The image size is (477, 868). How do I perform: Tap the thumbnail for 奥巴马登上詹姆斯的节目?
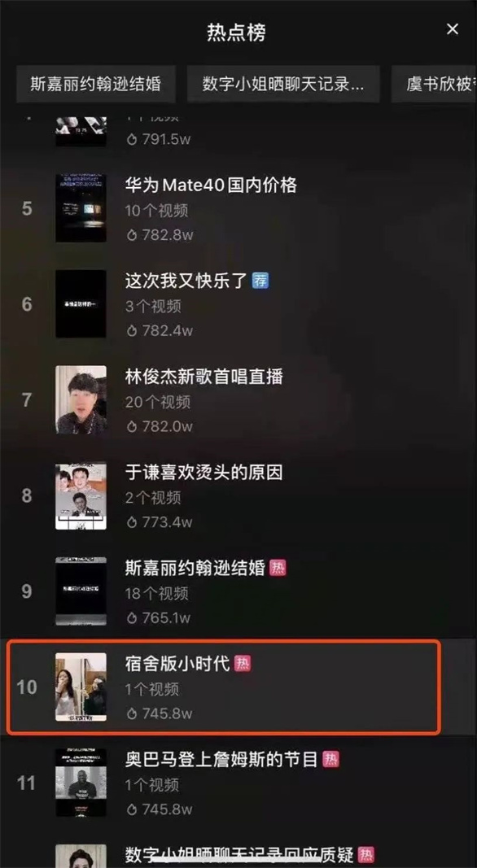click(x=81, y=783)
